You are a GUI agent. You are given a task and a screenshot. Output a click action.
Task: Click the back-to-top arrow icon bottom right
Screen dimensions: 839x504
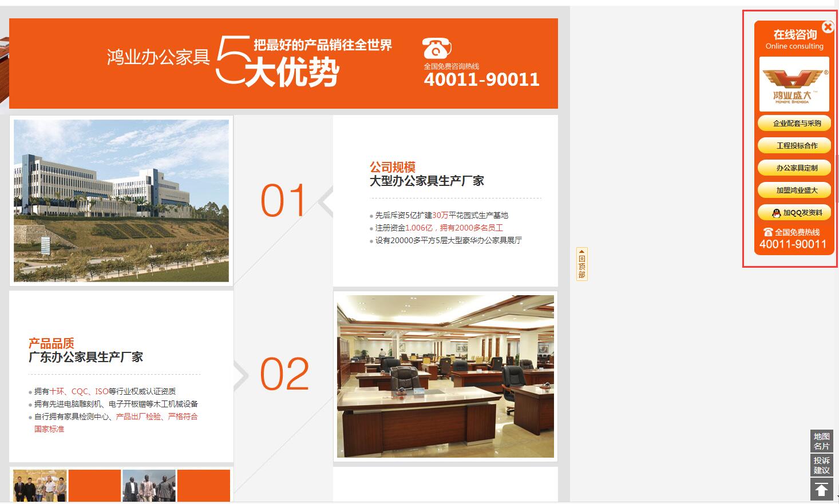point(821,489)
